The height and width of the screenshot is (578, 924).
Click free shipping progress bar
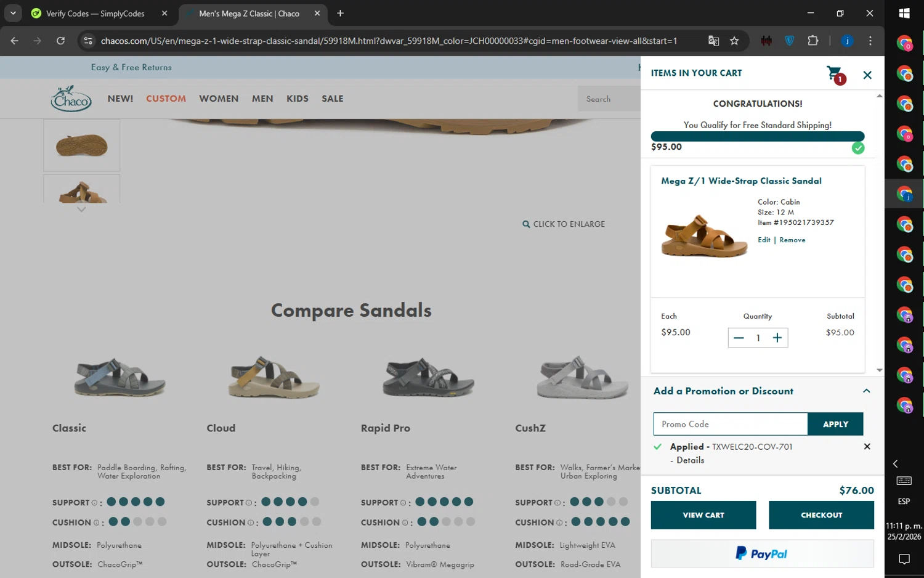[x=758, y=136]
